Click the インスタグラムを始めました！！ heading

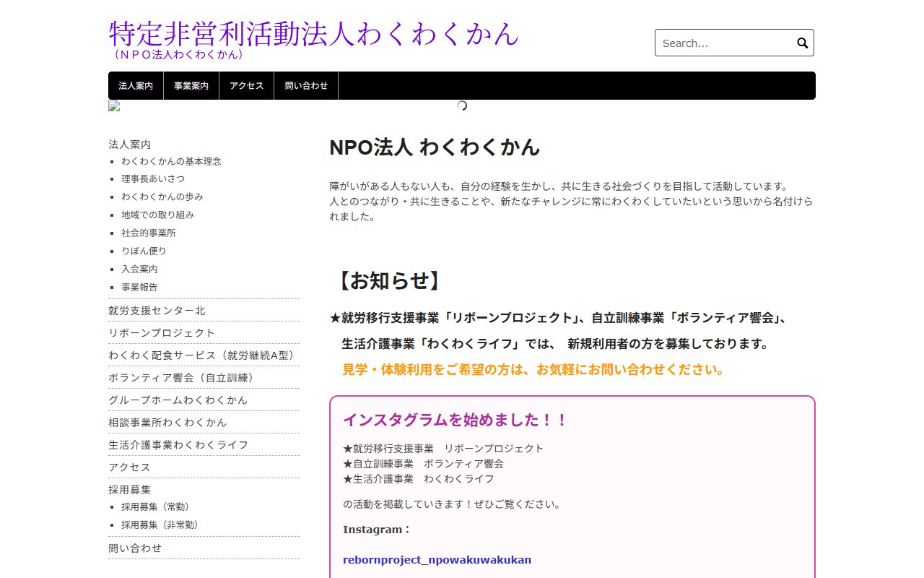(x=456, y=420)
